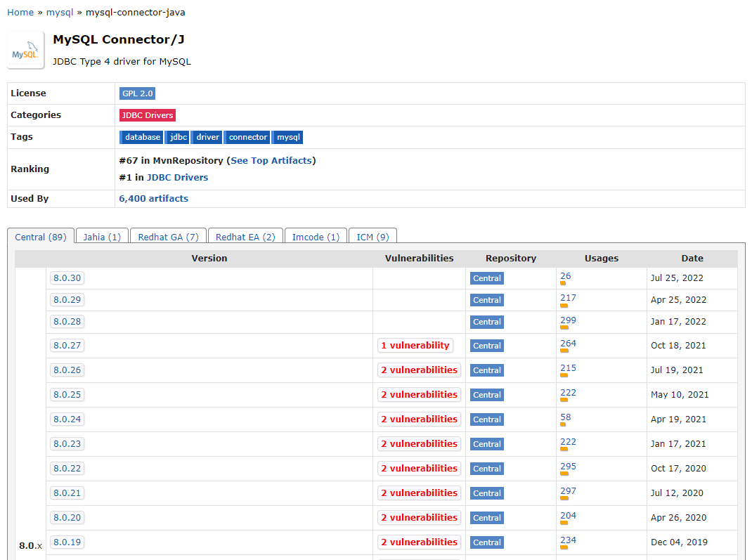Click Central badge in 8.0.28 row
The height and width of the screenshot is (560, 752).
click(x=487, y=323)
